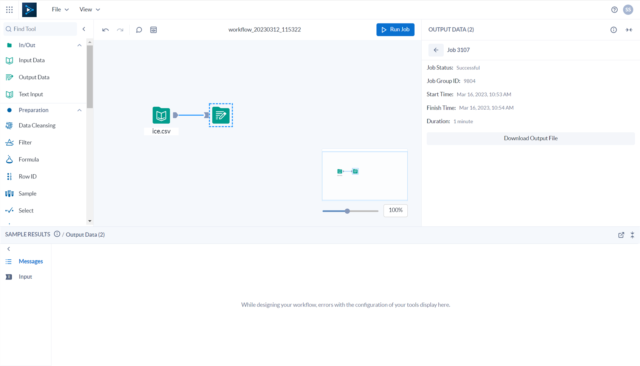Click the Run Job button
This screenshot has width=640, height=366.
coord(395,29)
